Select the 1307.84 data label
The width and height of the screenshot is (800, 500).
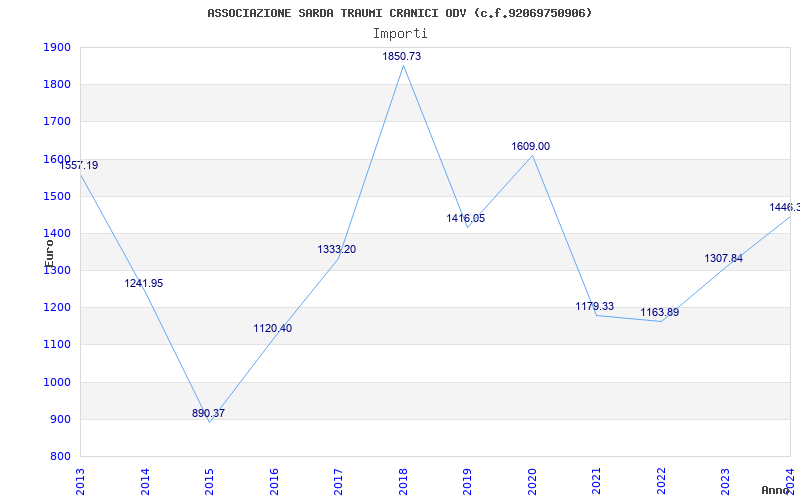tap(723, 258)
